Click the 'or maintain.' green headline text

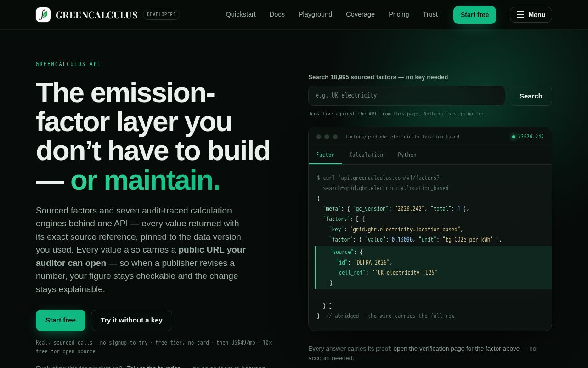pyautogui.click(x=145, y=179)
